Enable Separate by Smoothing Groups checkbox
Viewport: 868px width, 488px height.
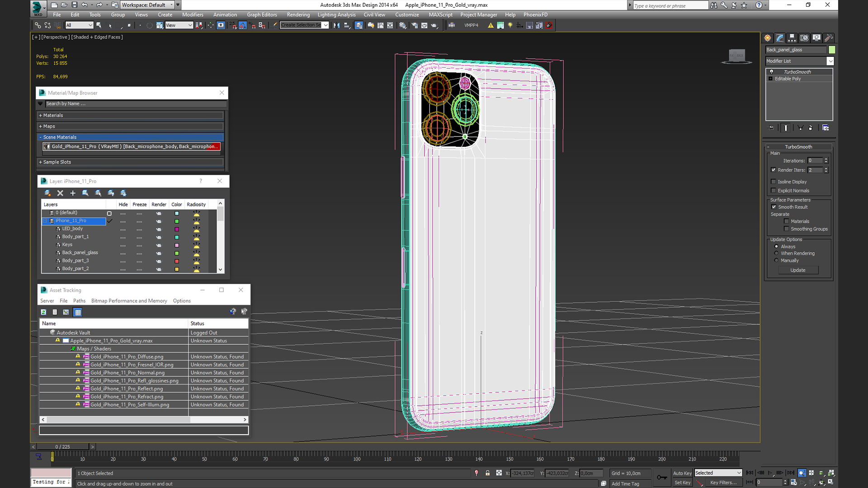tap(786, 229)
